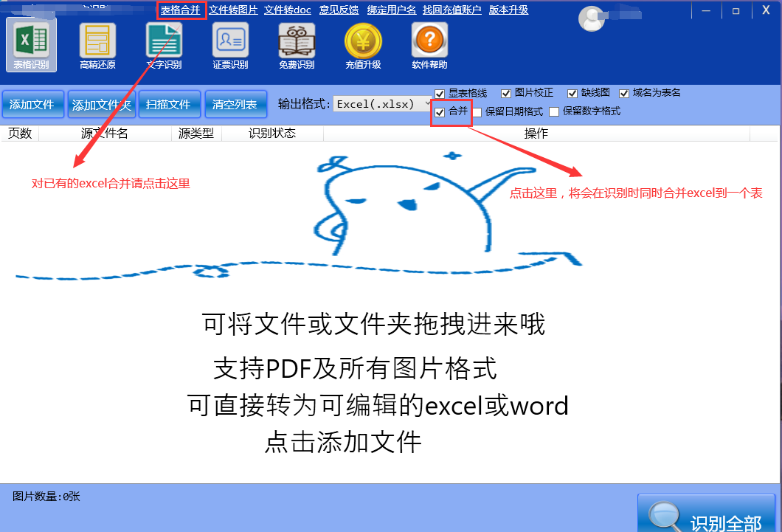Click the 添加文件 button
The height and width of the screenshot is (532, 782).
32,105
